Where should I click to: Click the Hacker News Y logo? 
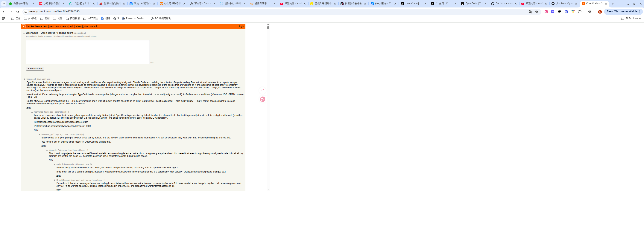click(24, 27)
